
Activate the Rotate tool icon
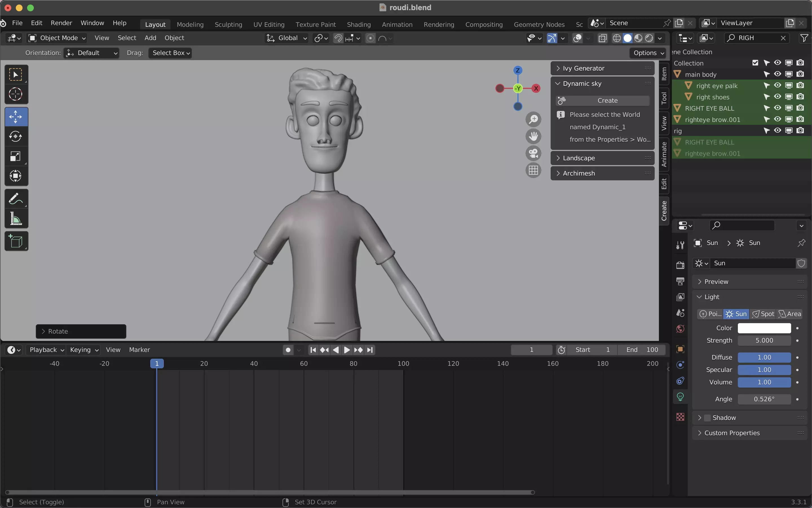tap(16, 136)
